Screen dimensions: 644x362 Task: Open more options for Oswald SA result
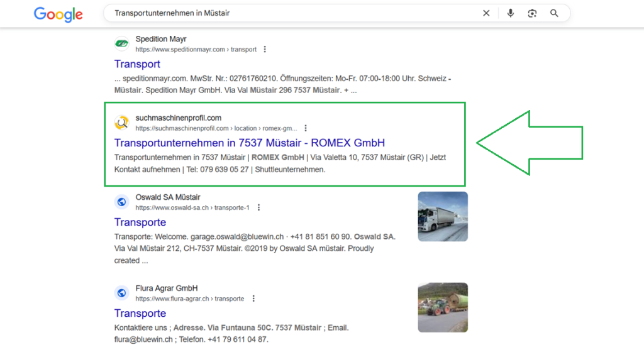(x=258, y=207)
